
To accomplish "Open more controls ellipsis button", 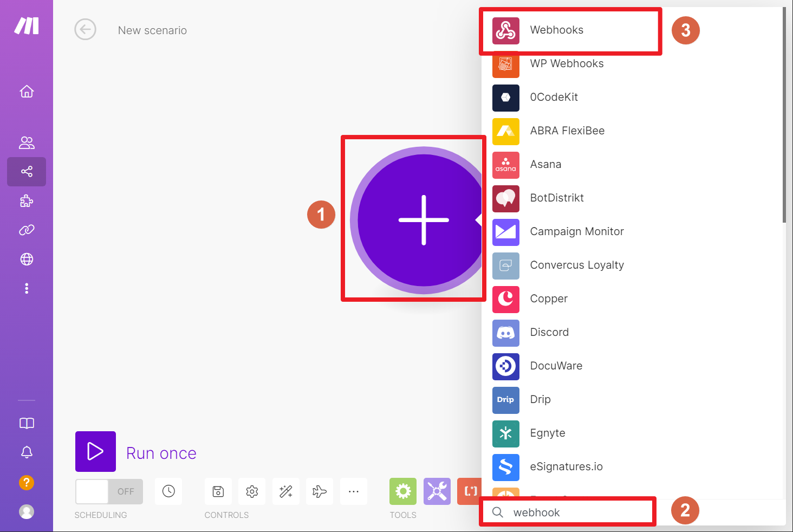I will 354,491.
